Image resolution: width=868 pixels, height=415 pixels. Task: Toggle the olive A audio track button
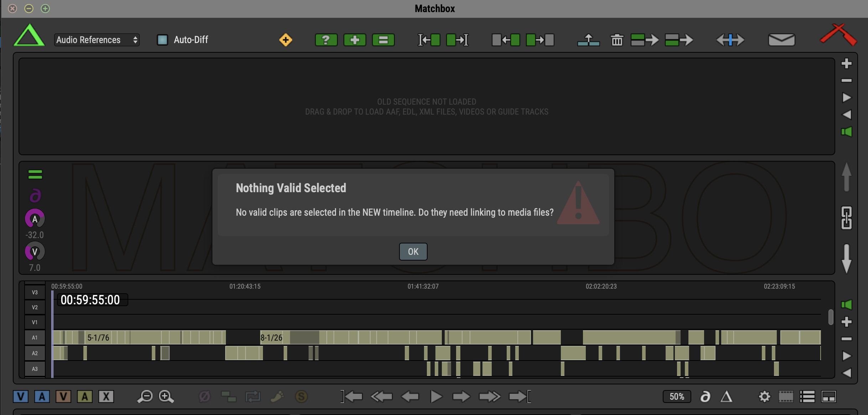[x=85, y=396]
